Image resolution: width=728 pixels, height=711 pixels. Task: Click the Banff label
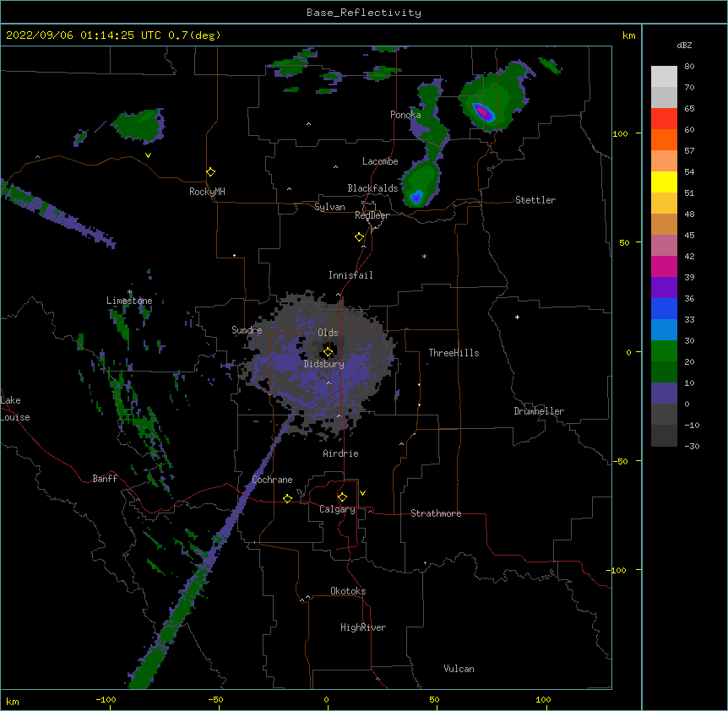[x=105, y=479]
